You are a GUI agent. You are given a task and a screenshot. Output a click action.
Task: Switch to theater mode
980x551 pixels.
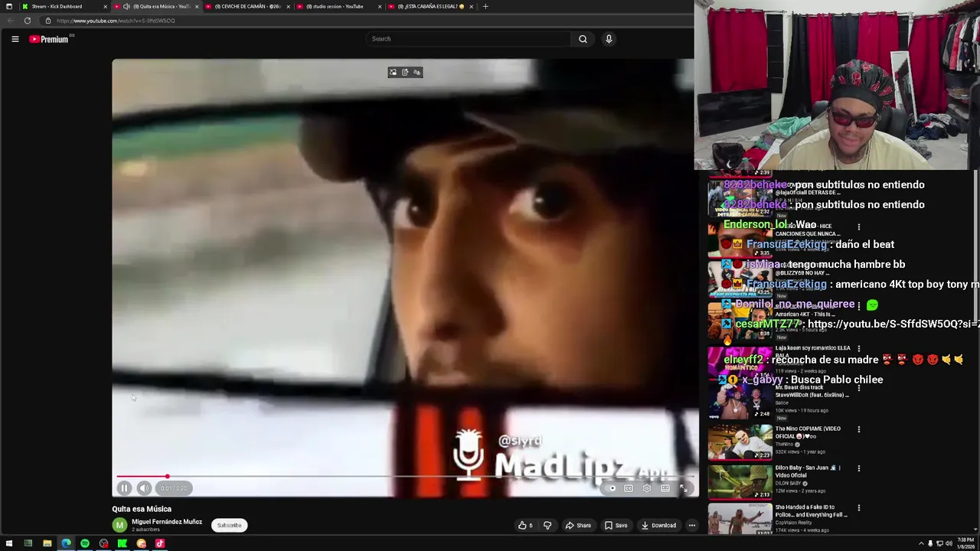click(x=665, y=488)
